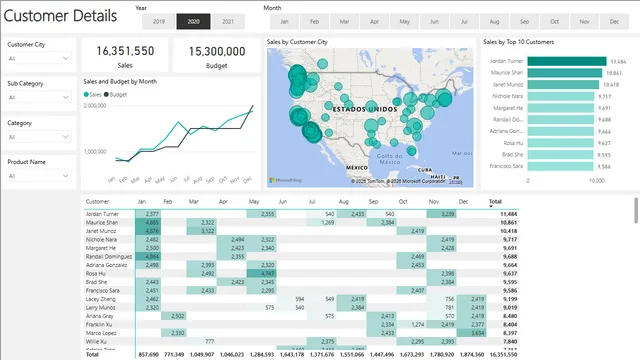Click the Microsoft Bing logo on map
The image size is (640, 360).
pyautogui.click(x=285, y=180)
